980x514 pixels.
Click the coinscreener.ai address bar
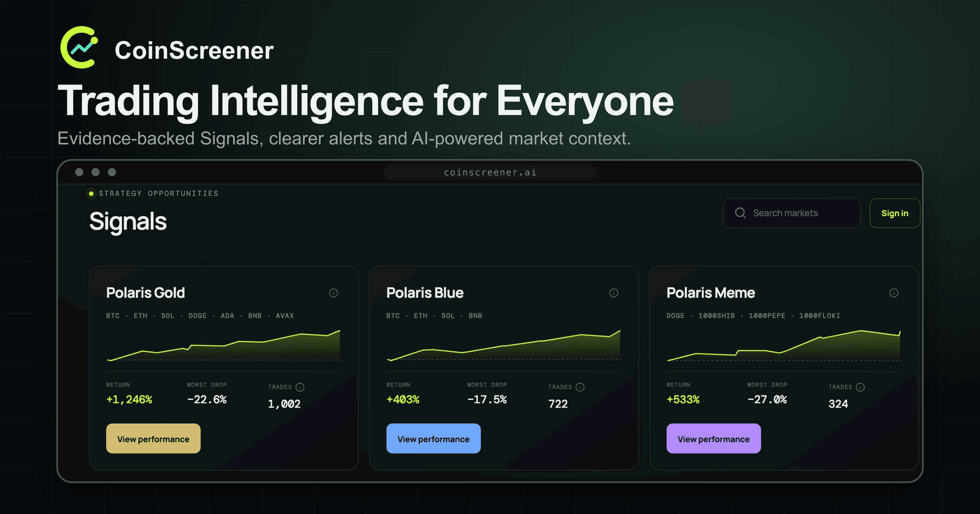[x=490, y=172]
